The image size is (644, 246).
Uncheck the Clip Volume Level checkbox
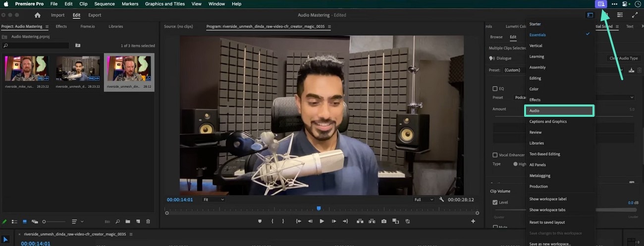495,202
